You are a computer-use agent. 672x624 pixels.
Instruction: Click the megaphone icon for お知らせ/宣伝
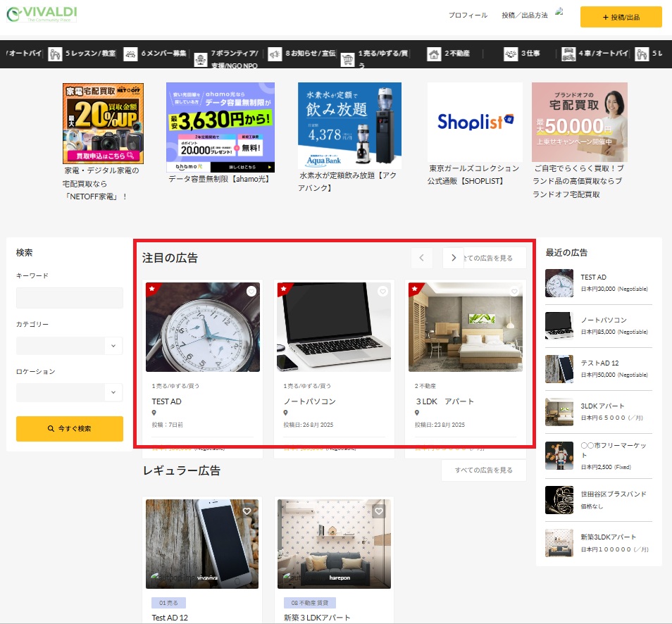click(x=273, y=54)
